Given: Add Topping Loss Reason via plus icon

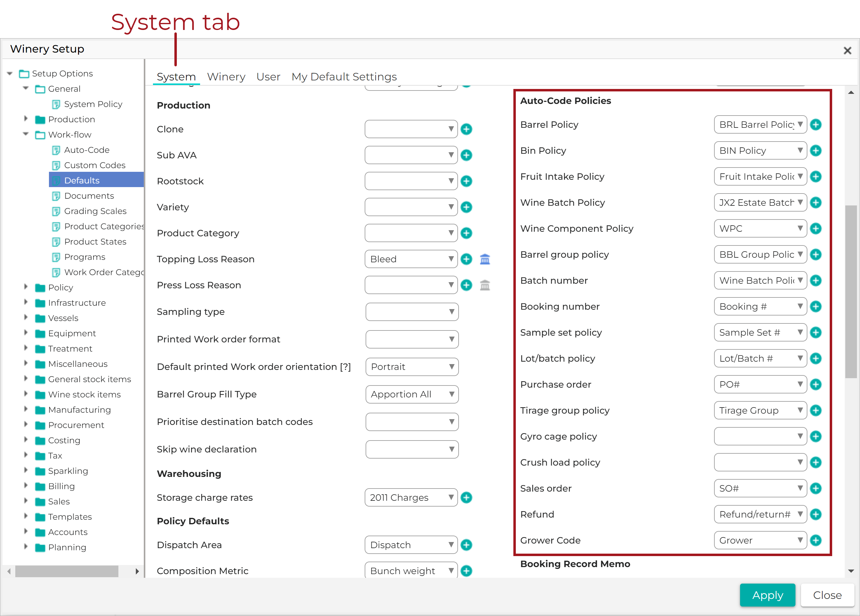Looking at the screenshot, I should click(466, 259).
